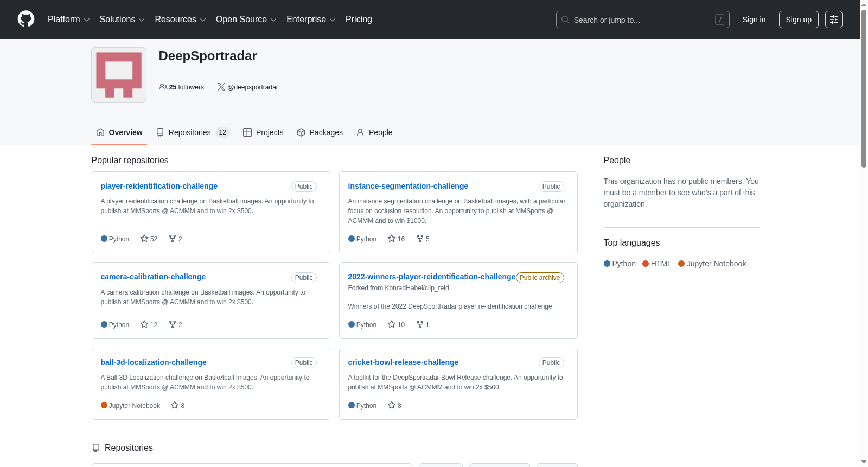Viewport: 868px width, 467px height.
Task: Click the 12 stars icon on camera-calibration-challenge
Action: click(144, 324)
